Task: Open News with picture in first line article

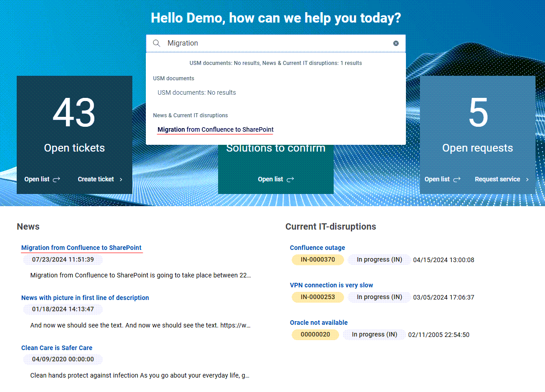Action: [x=85, y=298]
